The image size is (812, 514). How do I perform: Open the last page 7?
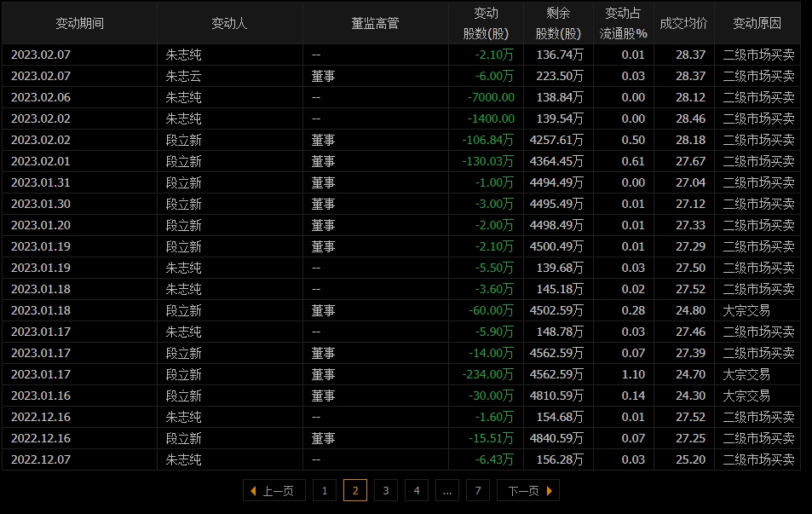coord(478,491)
